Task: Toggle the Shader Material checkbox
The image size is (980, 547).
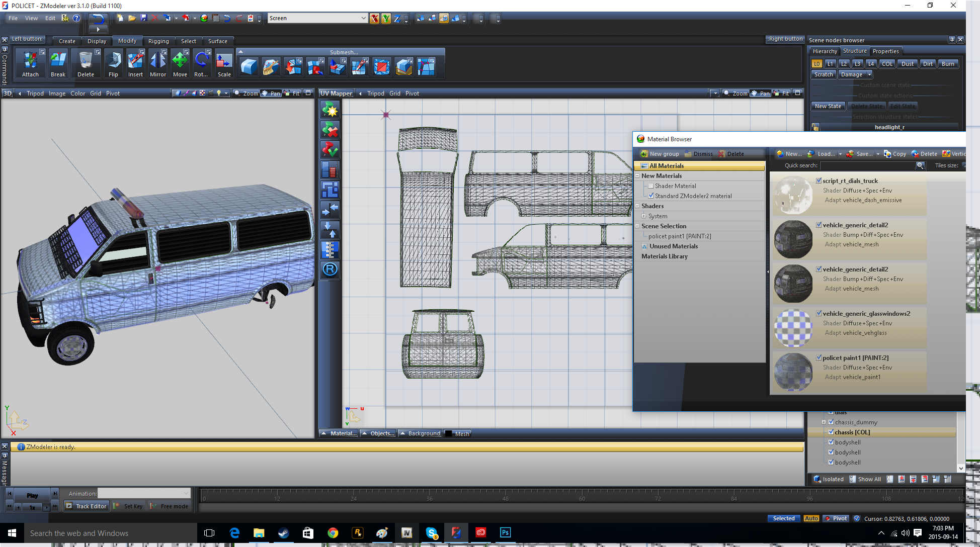Action: 650,186
